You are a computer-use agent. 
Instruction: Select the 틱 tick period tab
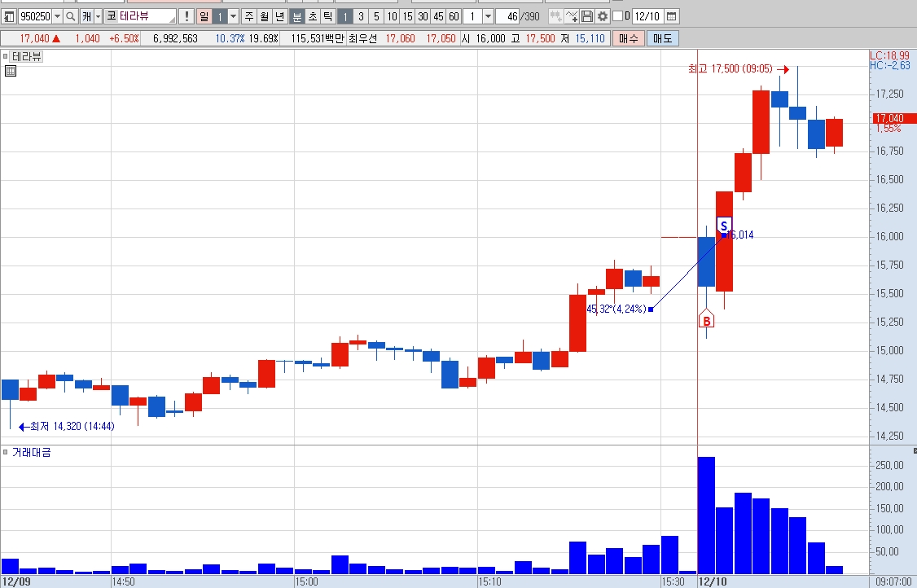328,16
